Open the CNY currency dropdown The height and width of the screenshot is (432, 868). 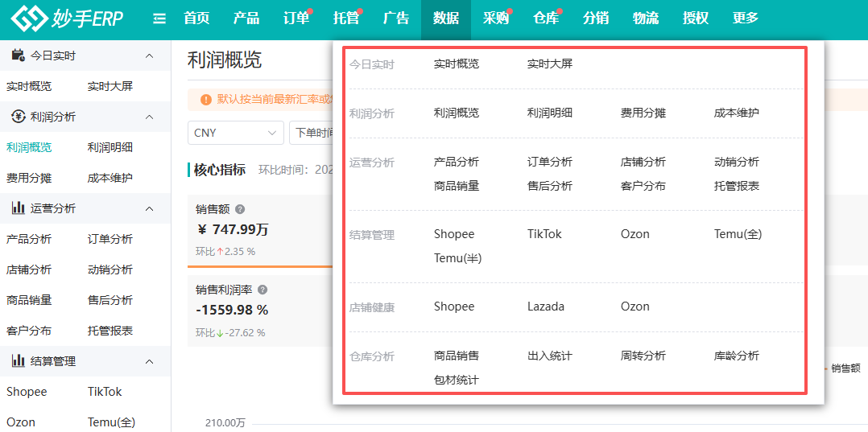pos(236,133)
